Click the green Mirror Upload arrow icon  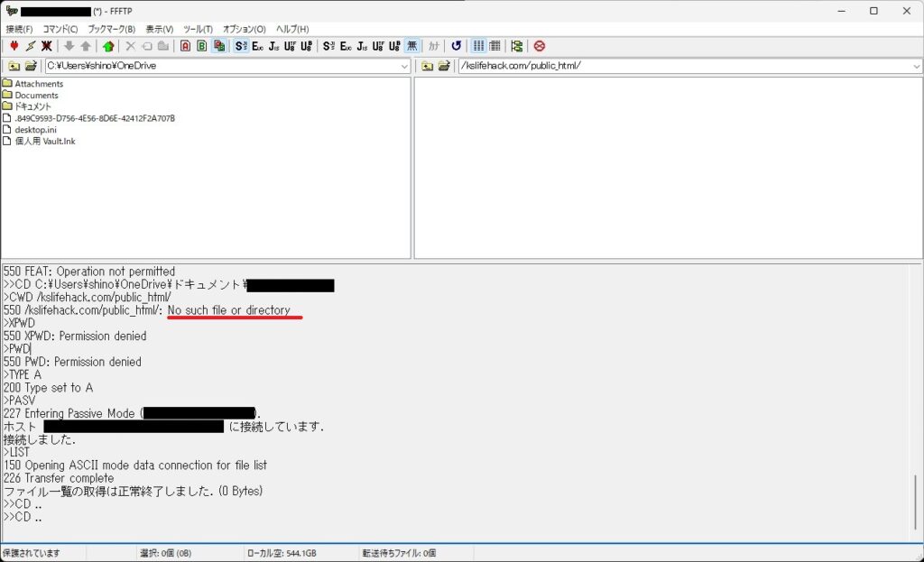tap(108, 46)
